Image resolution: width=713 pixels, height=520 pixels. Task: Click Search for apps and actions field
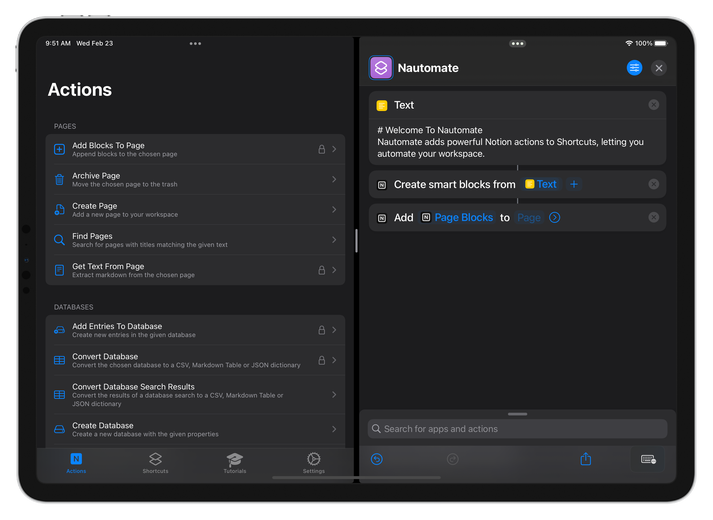517,429
